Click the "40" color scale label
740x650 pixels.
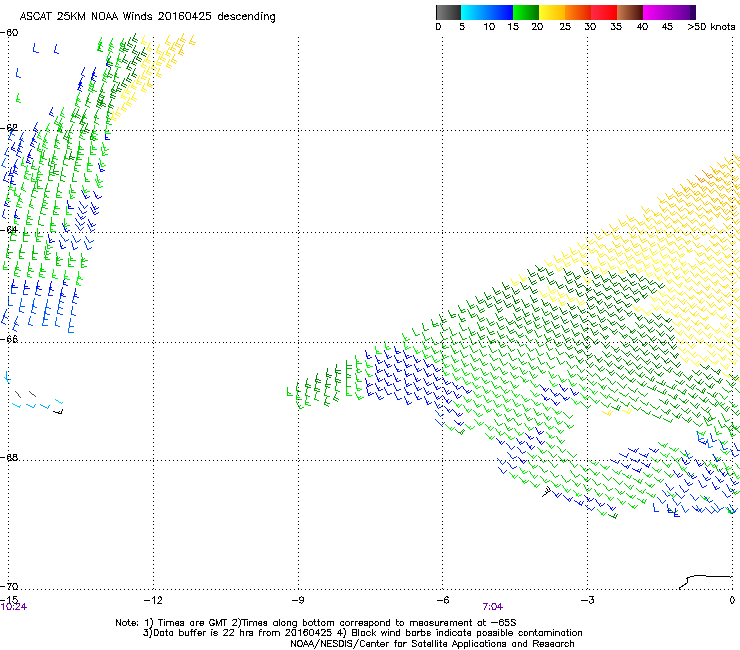[642, 27]
